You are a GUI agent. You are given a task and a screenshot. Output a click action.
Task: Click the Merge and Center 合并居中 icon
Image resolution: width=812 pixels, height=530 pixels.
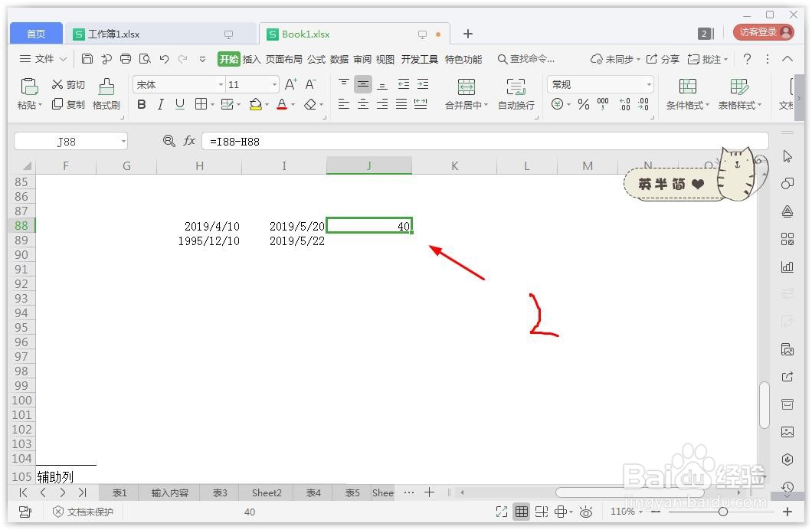pyautogui.click(x=466, y=87)
